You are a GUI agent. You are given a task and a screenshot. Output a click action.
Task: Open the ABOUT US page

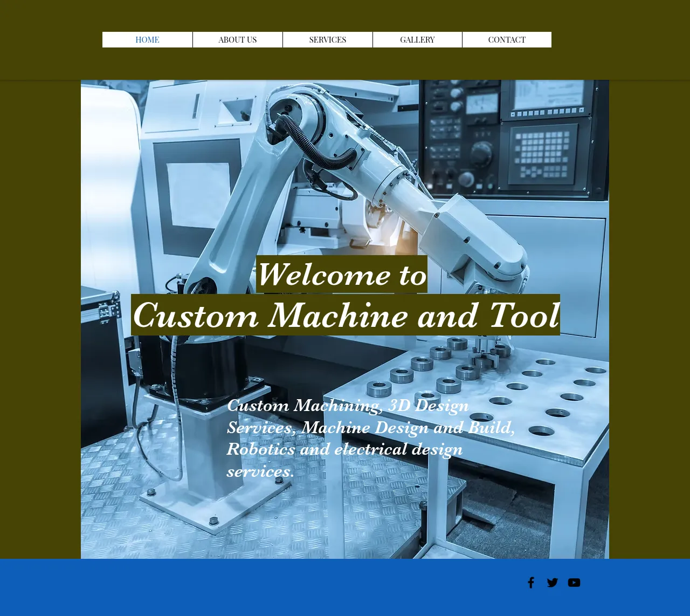pyautogui.click(x=237, y=40)
